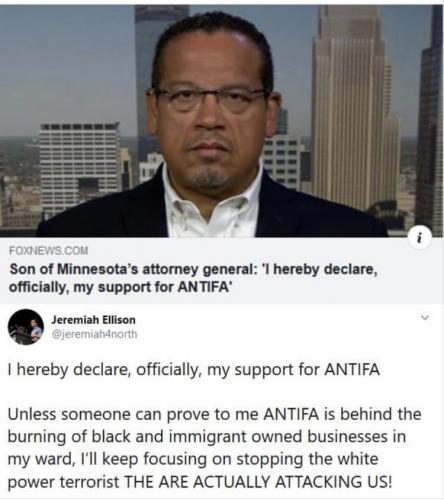Click the tall skyscraper in the photo
444x500 pixels.
(355, 110)
